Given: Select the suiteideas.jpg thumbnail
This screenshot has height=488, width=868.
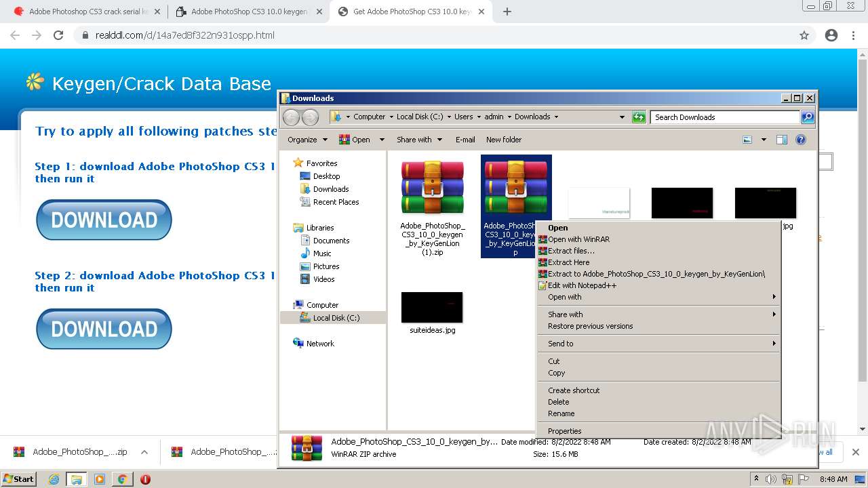Looking at the screenshot, I should tap(432, 307).
